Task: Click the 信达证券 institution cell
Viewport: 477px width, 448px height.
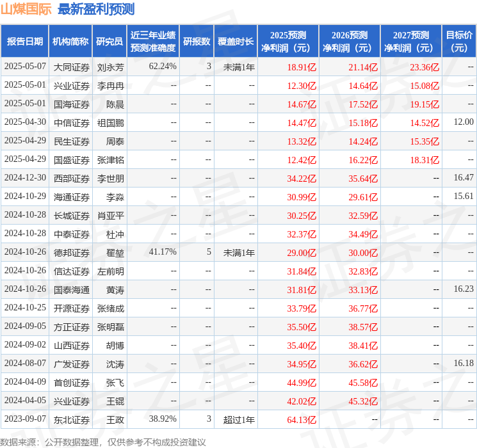Action: (72, 271)
